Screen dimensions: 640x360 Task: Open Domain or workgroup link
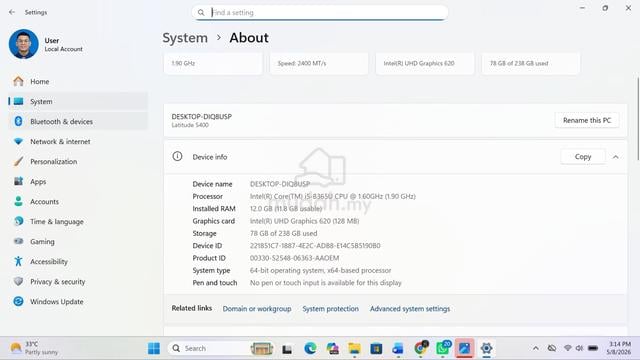point(257,309)
